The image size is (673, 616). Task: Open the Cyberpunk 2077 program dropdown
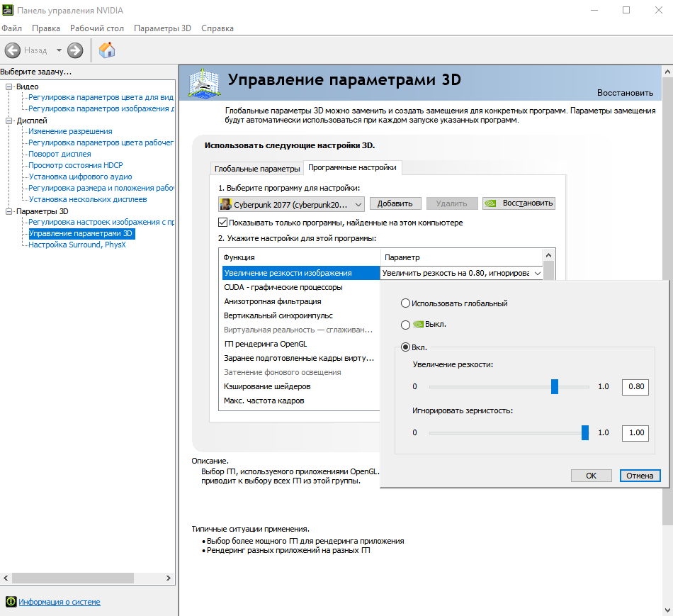click(291, 204)
